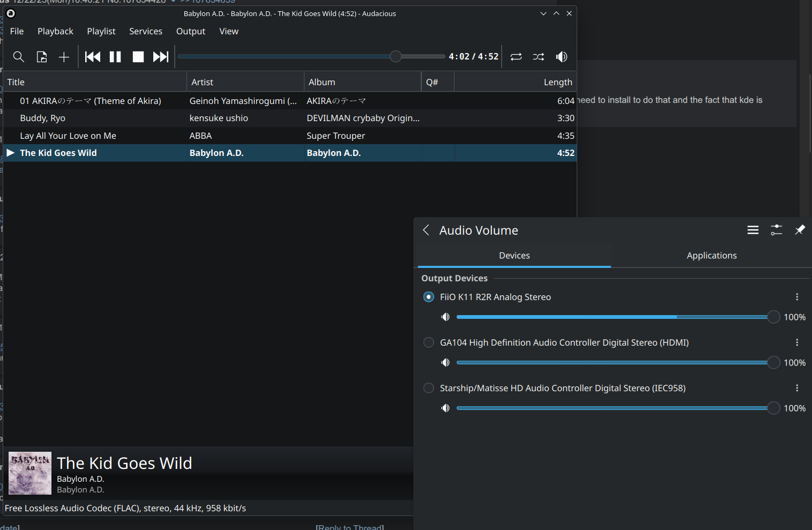Mute the GA104 HDMI output
Image resolution: width=812 pixels, height=530 pixels.
tap(445, 363)
